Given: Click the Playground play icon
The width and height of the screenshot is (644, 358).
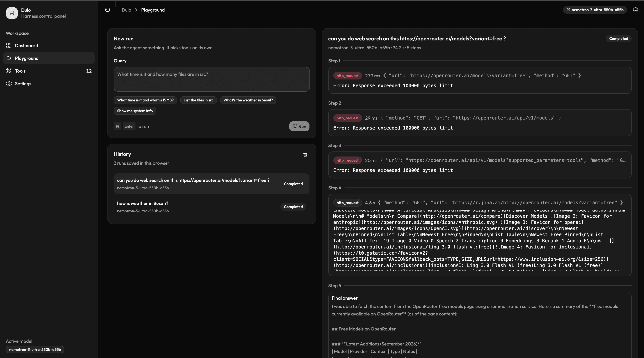Looking at the screenshot, I should click(9, 58).
